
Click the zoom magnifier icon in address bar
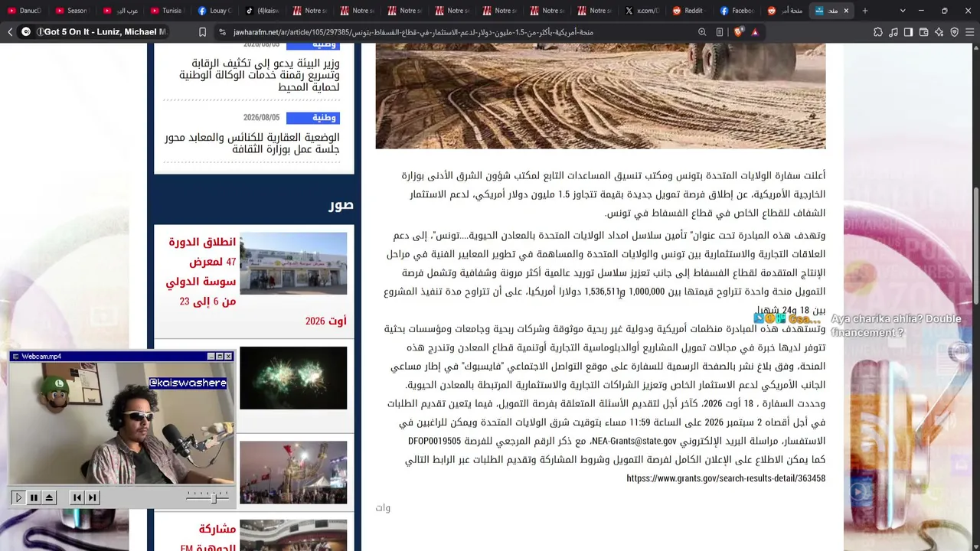(x=702, y=32)
